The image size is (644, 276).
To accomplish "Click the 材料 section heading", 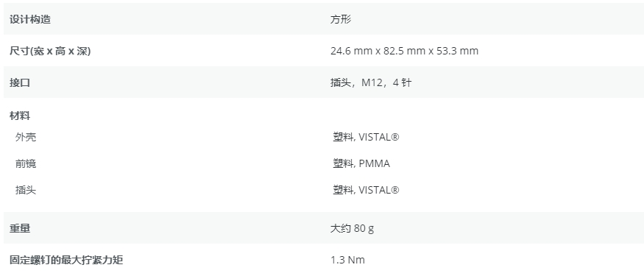I will pyautogui.click(x=20, y=116).
